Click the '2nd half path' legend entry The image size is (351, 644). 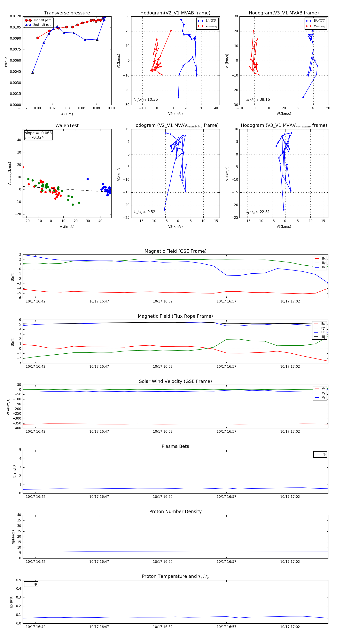tap(39, 25)
